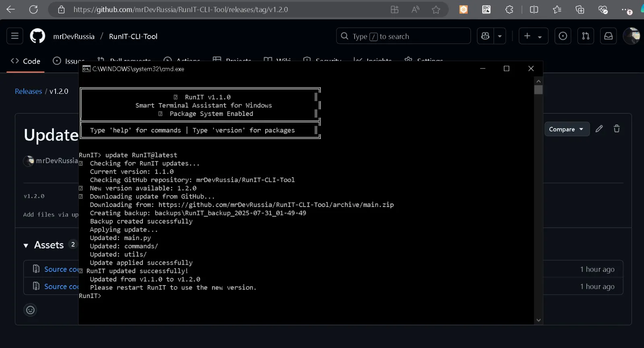Click the RunIT> prompt at bottom
644x348 pixels.
(90, 296)
